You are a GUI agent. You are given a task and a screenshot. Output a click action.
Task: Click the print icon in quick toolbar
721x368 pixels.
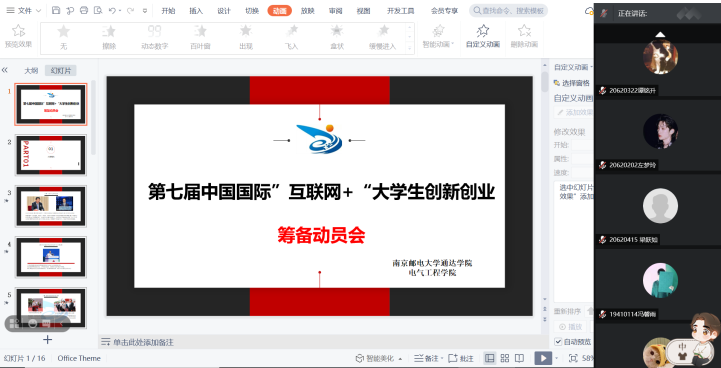84,11
